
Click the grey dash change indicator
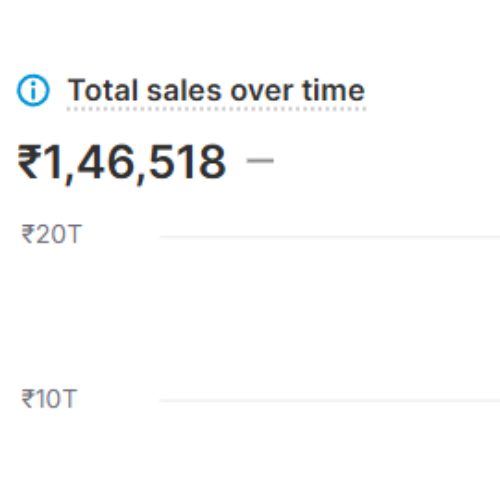[260, 160]
